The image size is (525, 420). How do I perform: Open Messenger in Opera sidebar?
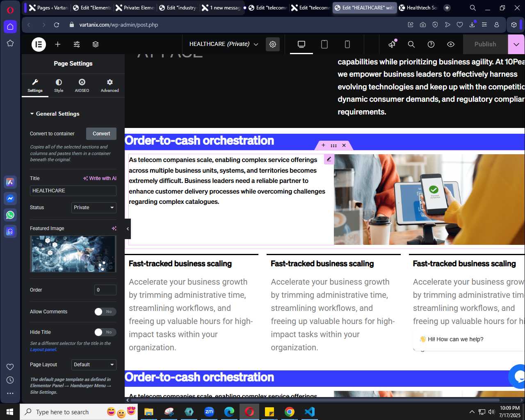click(10, 199)
